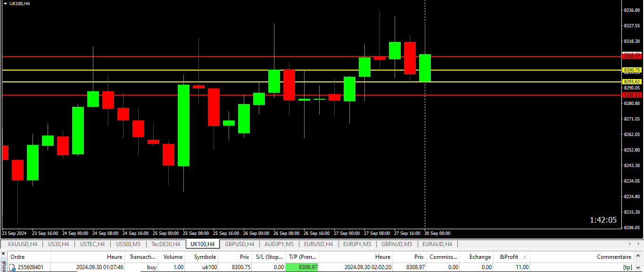Click the 23 Sep 2024 time axis label

tap(14, 233)
